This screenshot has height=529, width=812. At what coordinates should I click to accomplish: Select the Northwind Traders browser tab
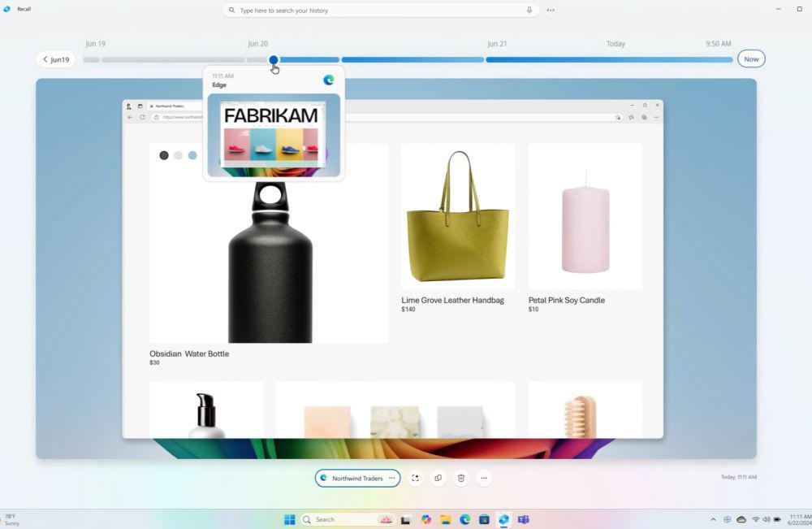point(175,106)
